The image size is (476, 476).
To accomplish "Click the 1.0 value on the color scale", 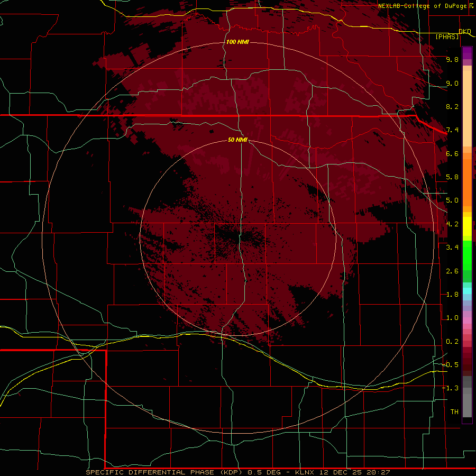I will 452,318.
